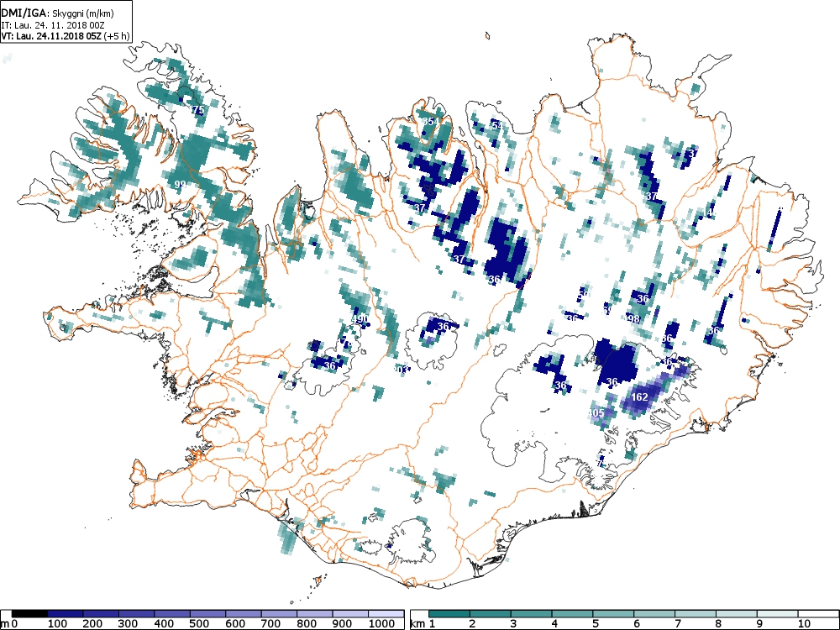This screenshot has width=840, height=630.
Task: Click the '6' label in the kilometer legend
Action: point(636,623)
